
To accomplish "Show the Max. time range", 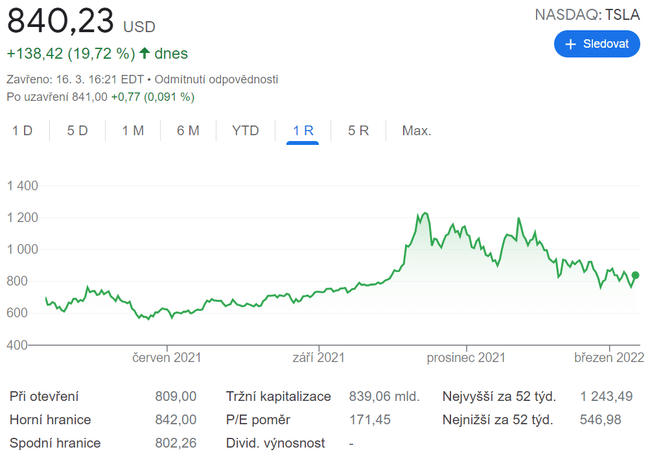I will tap(416, 131).
